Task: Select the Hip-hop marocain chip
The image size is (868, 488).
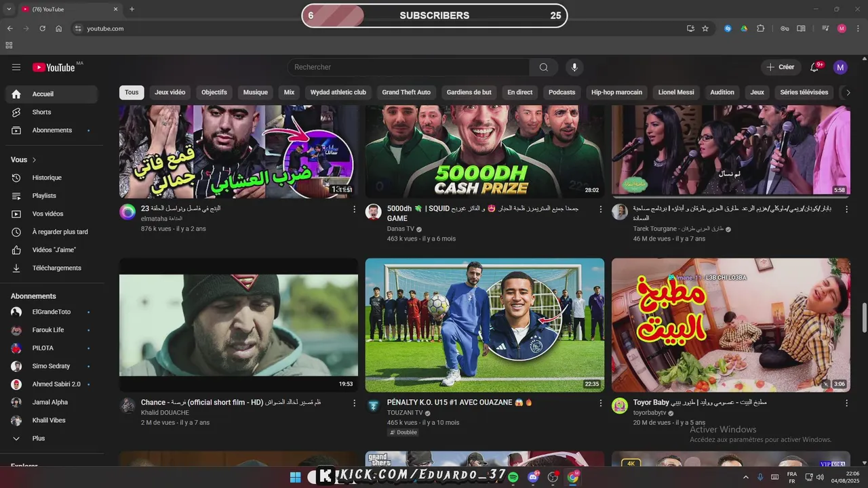Action: tap(616, 92)
